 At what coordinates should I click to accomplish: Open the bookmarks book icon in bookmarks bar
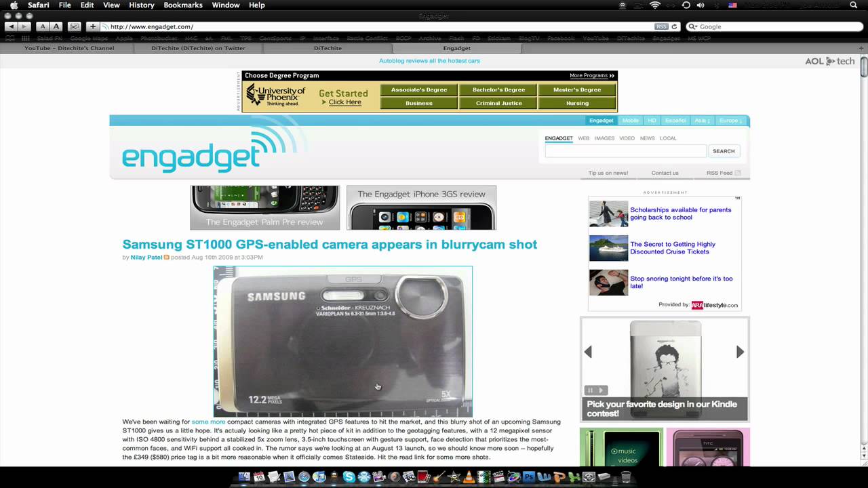coord(9,38)
